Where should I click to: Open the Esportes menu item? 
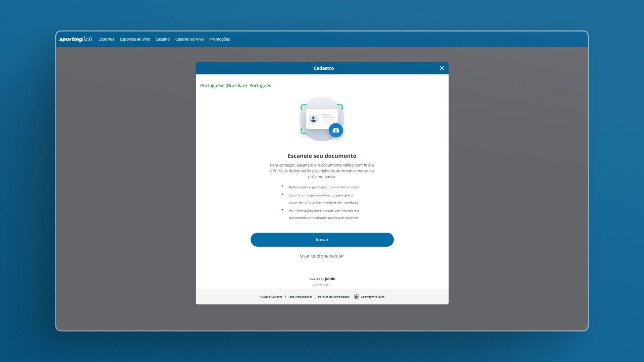[x=106, y=39]
